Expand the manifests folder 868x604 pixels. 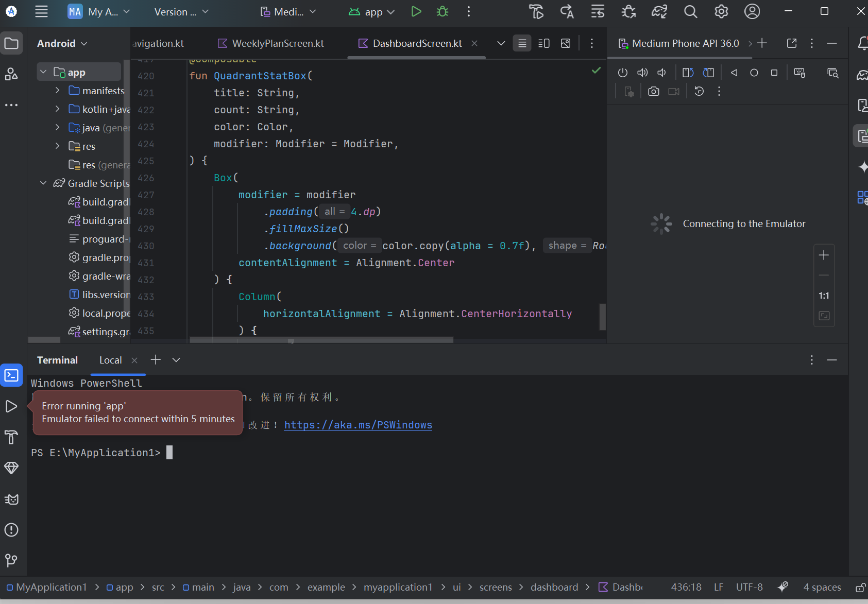(x=57, y=91)
